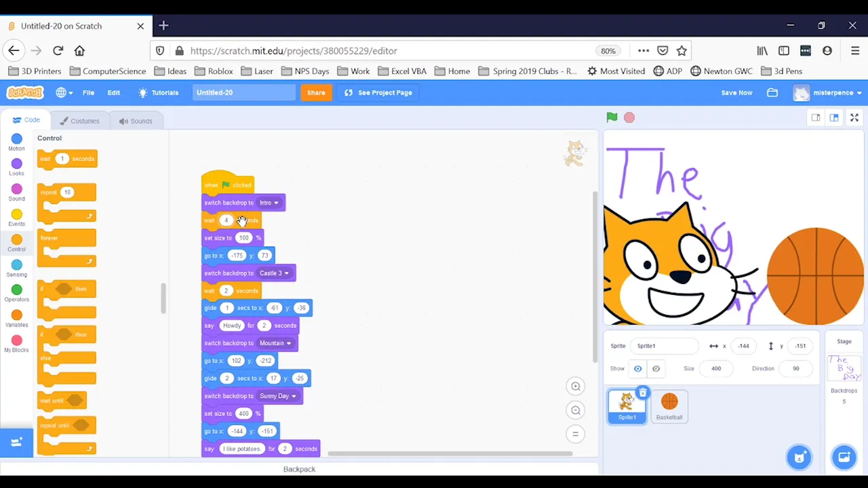Open the Motion block category
Image resolution: width=868 pixels, height=488 pixels.
16,142
